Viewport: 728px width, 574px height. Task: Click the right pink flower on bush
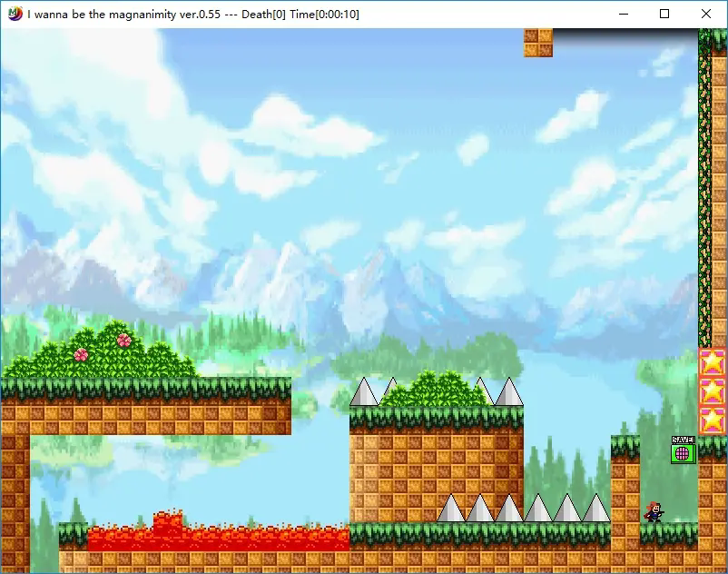click(124, 340)
